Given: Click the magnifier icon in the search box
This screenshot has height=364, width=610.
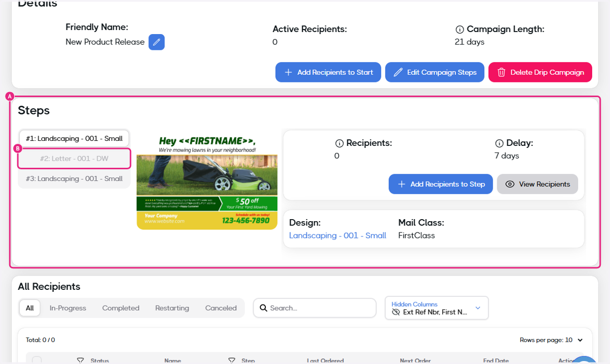Looking at the screenshot, I should tap(263, 308).
